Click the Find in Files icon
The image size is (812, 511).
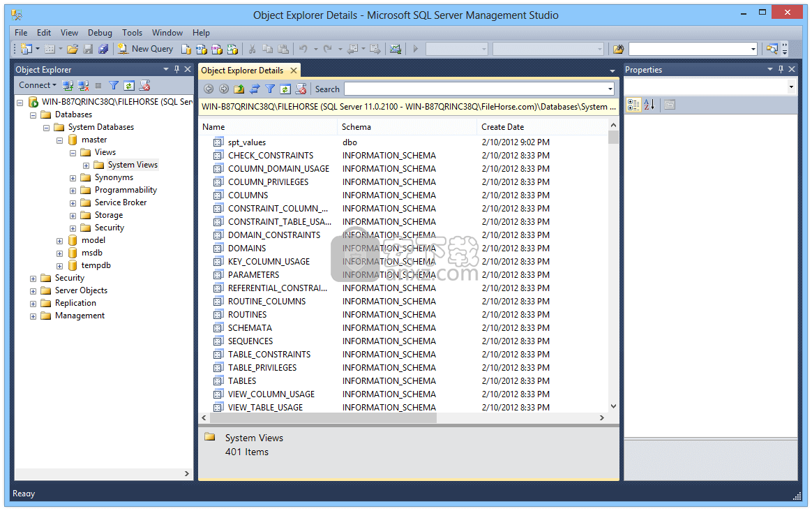click(618, 49)
